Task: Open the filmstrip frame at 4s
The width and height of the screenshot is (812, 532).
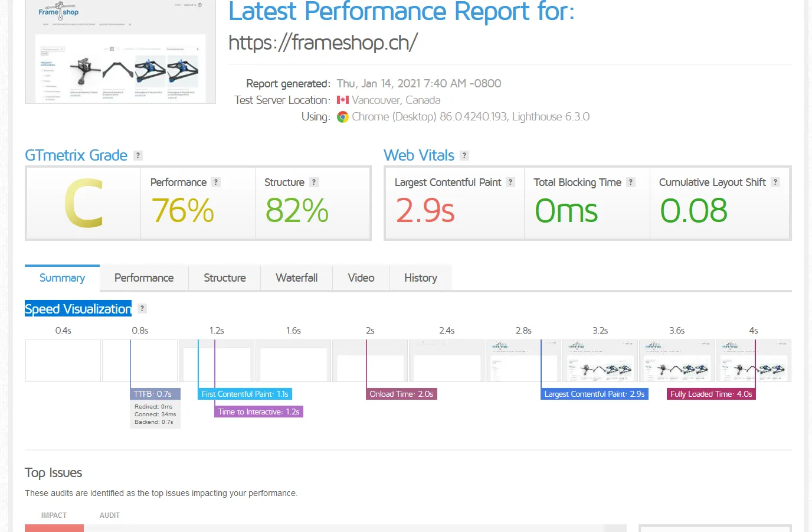Action: pyautogui.click(x=754, y=361)
